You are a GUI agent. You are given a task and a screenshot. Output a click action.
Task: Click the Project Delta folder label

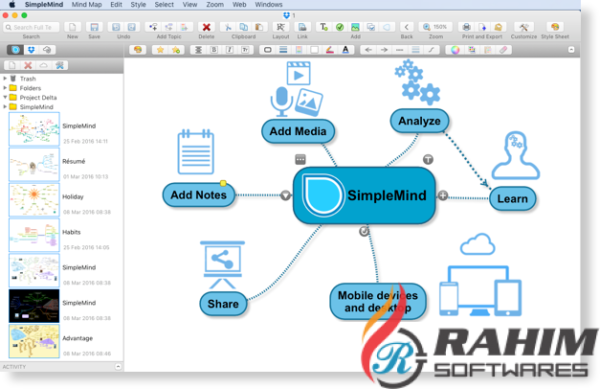pyautogui.click(x=38, y=97)
